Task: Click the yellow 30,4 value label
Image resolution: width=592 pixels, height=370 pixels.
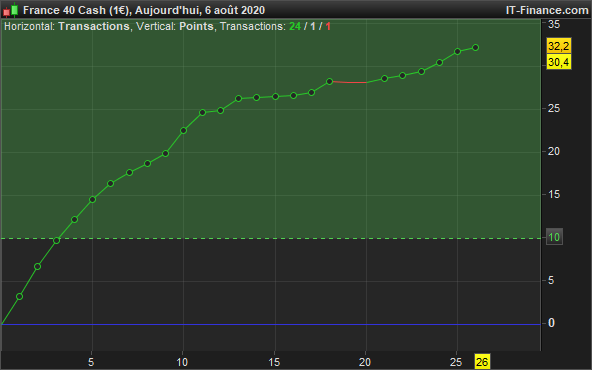Action: point(559,62)
